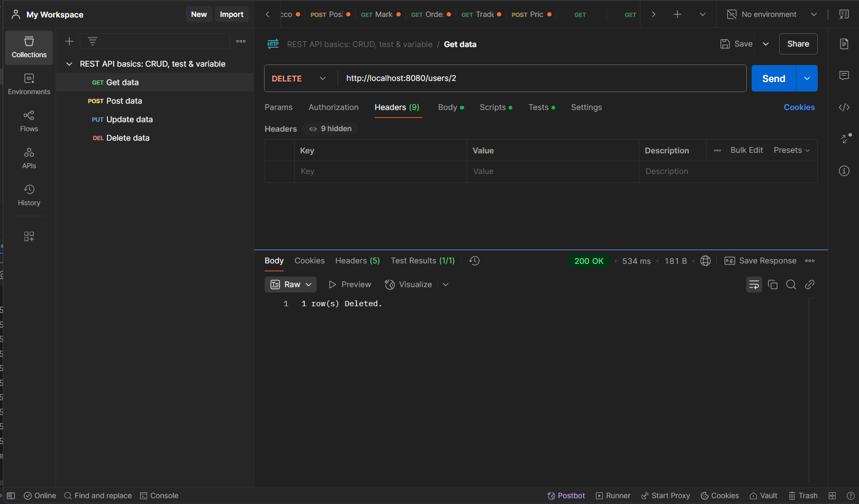
Task: Open the configure workspace sidebar icon
Action: coord(29,236)
